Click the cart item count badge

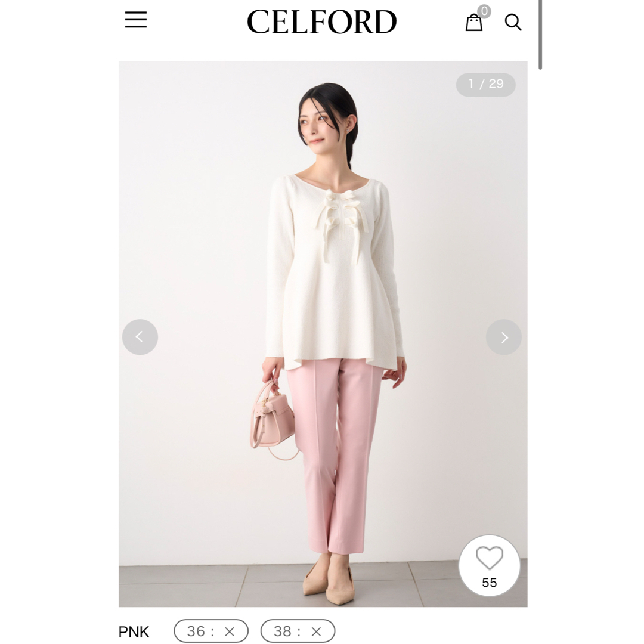point(484,11)
